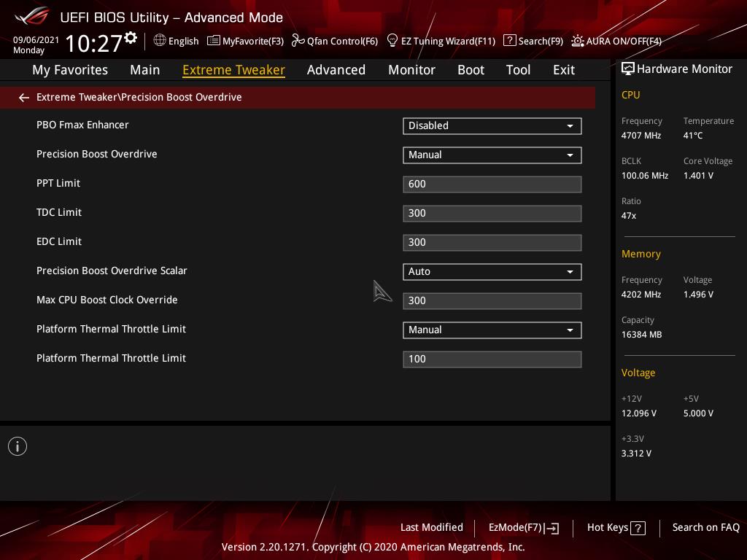Select EDC Limit label

tap(59, 241)
